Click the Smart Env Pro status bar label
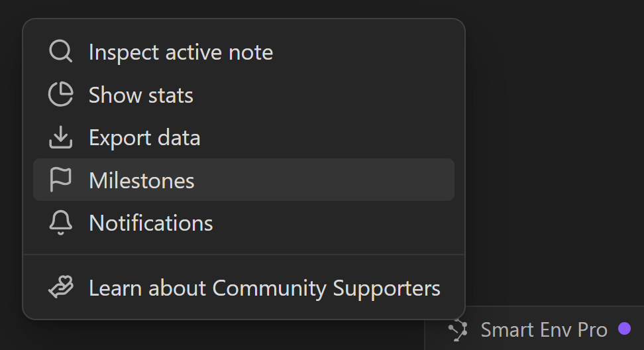The height and width of the screenshot is (350, 644). pos(543,329)
